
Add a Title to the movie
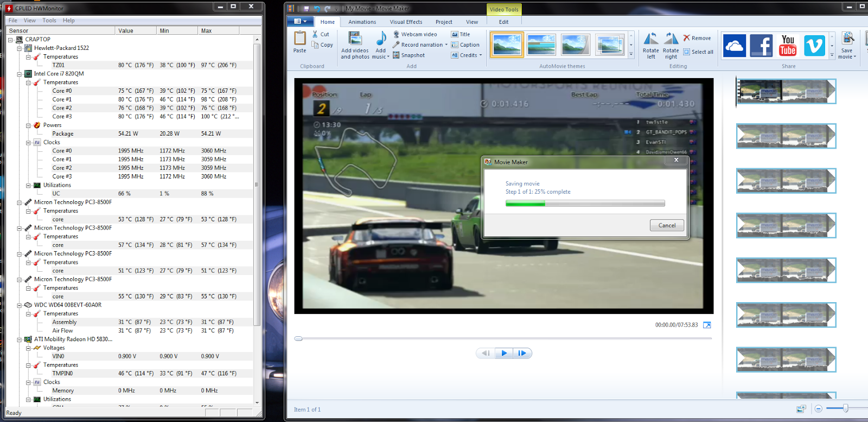tap(461, 34)
